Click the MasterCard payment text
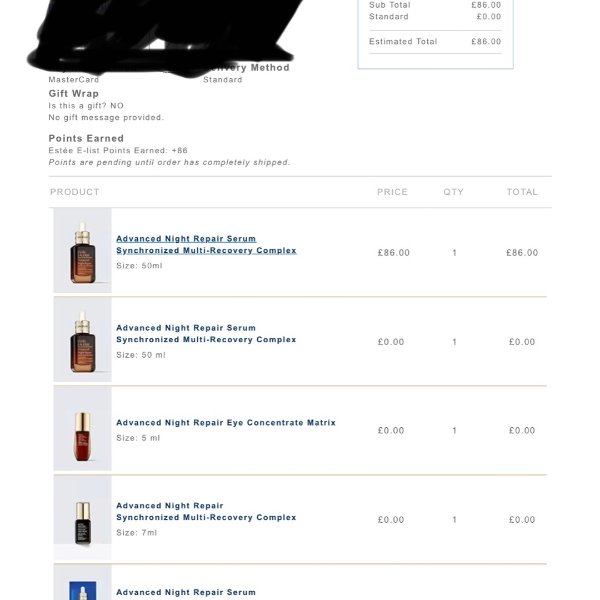This screenshot has width=600, height=600. 74,80
